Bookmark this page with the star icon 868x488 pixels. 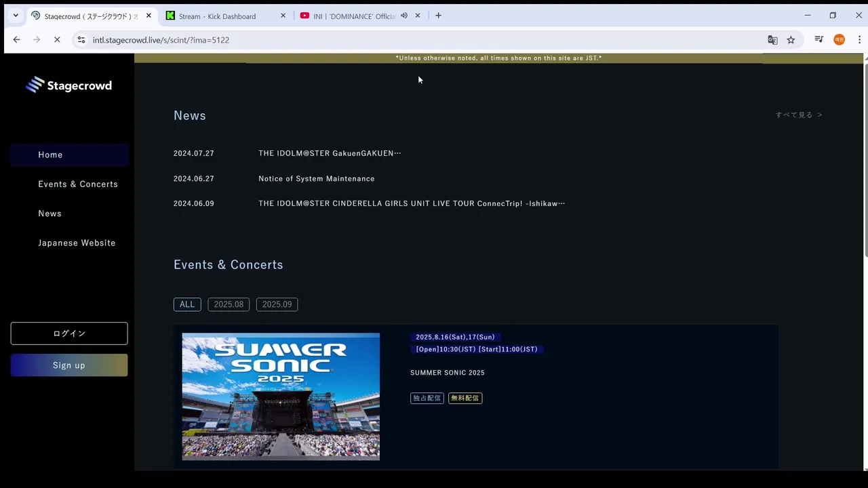(791, 40)
